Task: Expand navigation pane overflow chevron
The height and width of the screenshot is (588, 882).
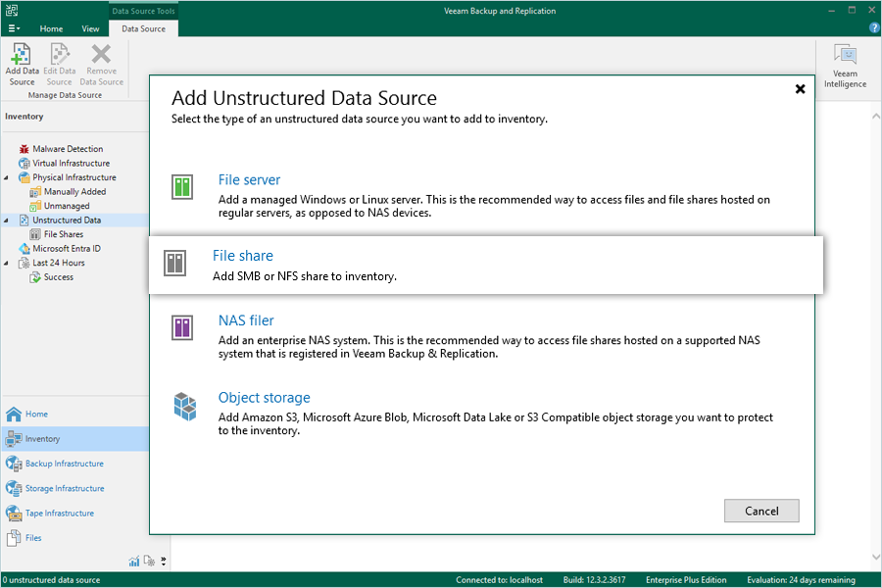Action: (x=163, y=561)
